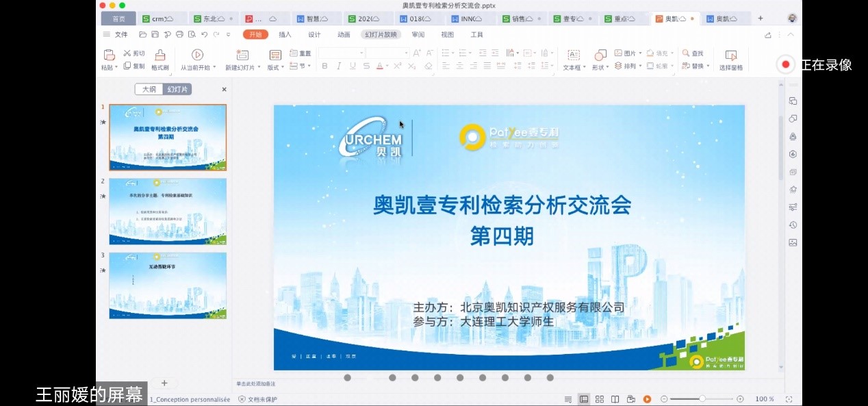Click the zoom slider in status bar
868x406 pixels.
point(702,399)
